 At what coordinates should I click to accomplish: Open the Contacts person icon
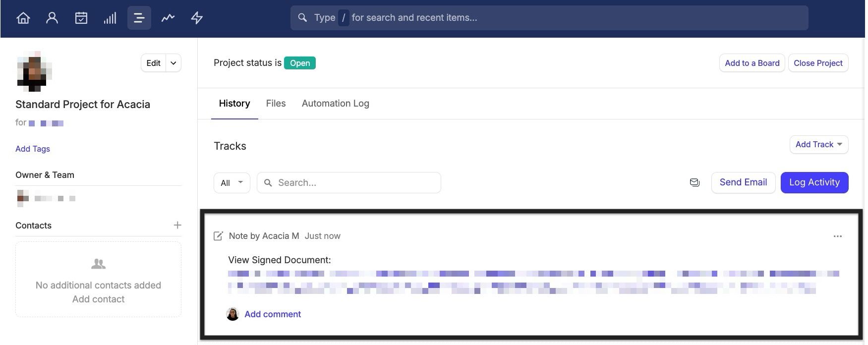[52, 18]
